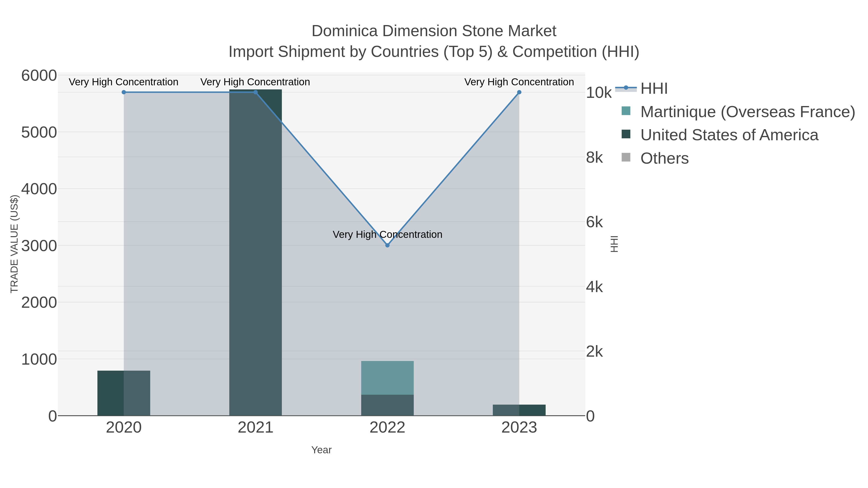
Task: Click the rotated 'HHI' right axis title
Action: tap(614, 244)
